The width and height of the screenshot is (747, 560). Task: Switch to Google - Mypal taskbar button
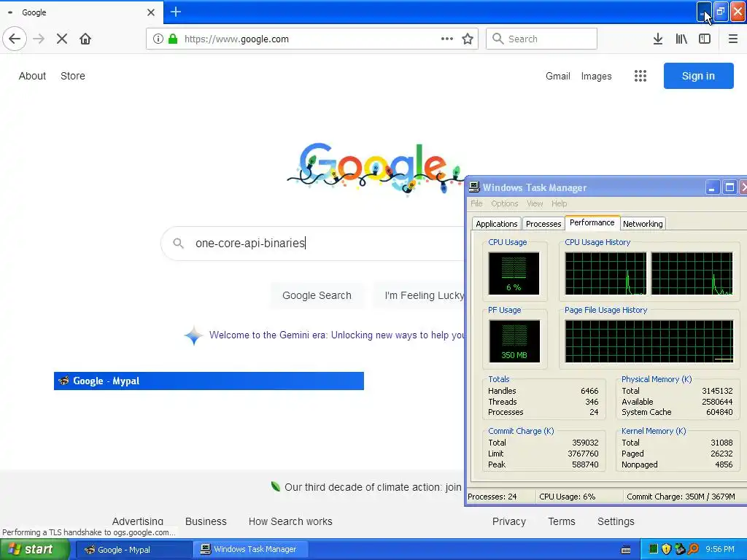pyautogui.click(x=134, y=550)
